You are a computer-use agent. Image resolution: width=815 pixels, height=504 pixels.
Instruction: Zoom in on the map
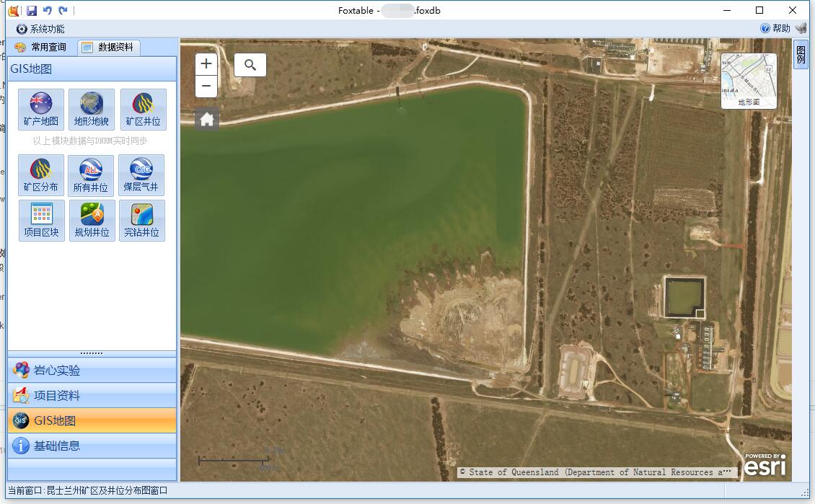tap(206, 64)
